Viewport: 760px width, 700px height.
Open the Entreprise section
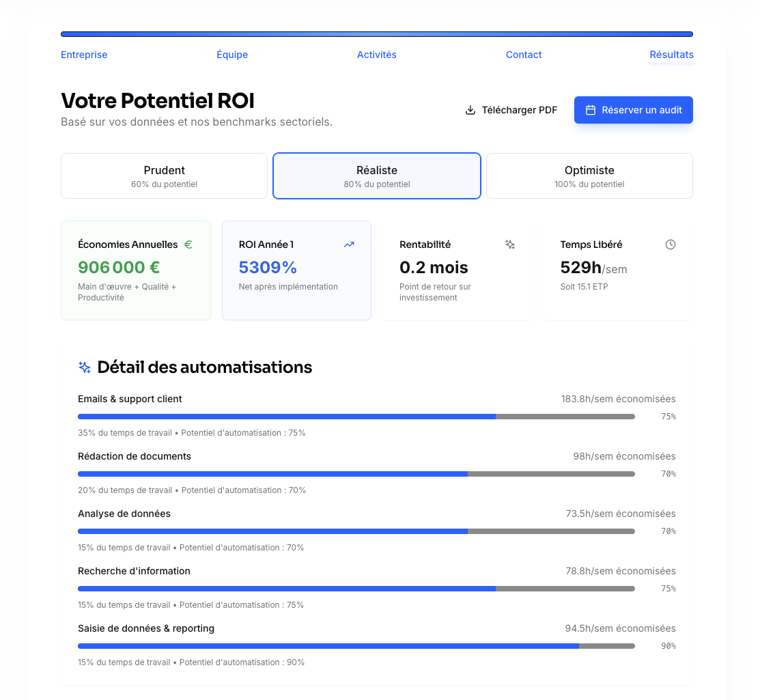coord(83,55)
